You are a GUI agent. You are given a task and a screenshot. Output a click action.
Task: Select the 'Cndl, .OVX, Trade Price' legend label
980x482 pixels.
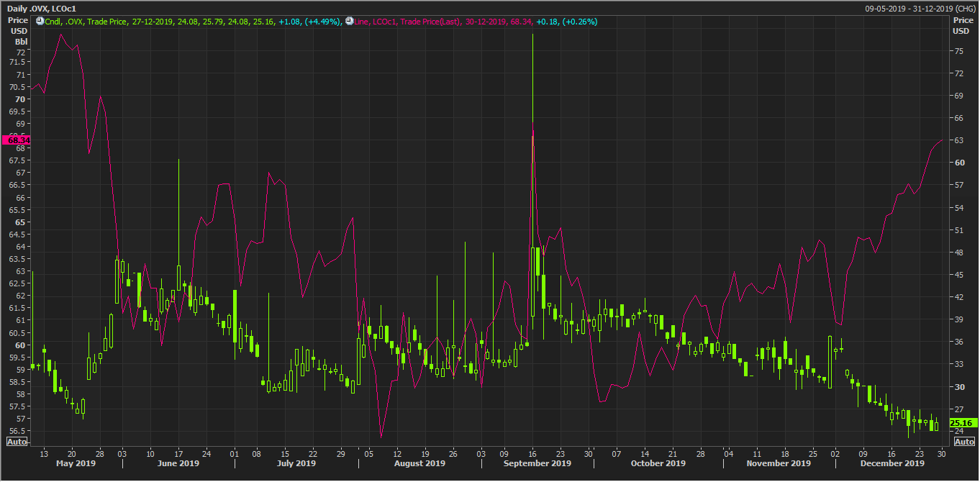86,22
